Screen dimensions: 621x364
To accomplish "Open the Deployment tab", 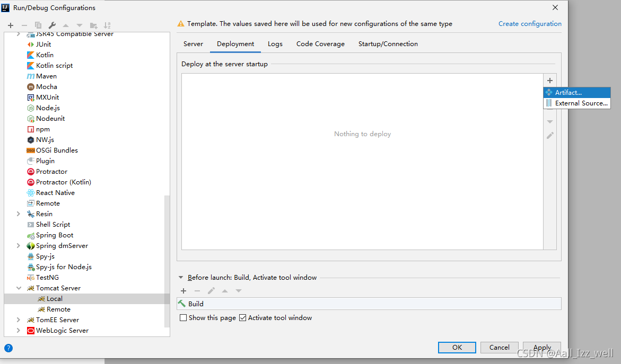I will [235, 44].
